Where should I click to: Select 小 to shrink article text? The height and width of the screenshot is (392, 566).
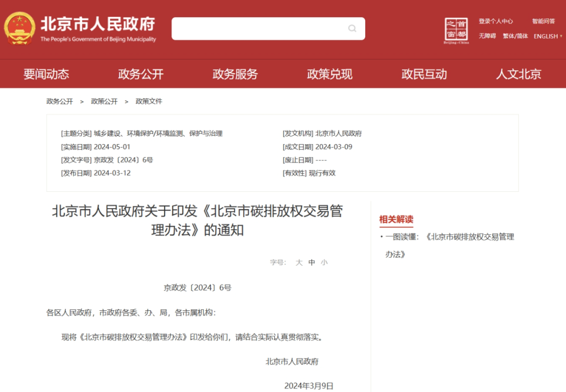(324, 262)
